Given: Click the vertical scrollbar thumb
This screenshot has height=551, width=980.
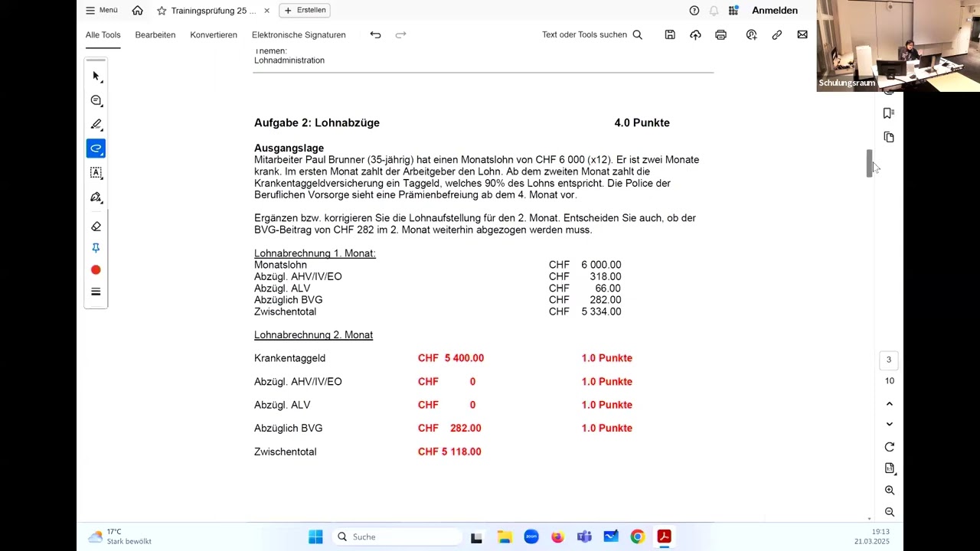Looking at the screenshot, I should [870, 163].
